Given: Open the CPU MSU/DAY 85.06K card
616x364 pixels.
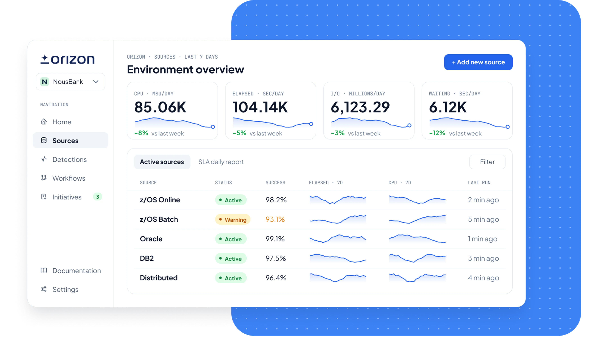Looking at the screenshot, I should 172,111.
